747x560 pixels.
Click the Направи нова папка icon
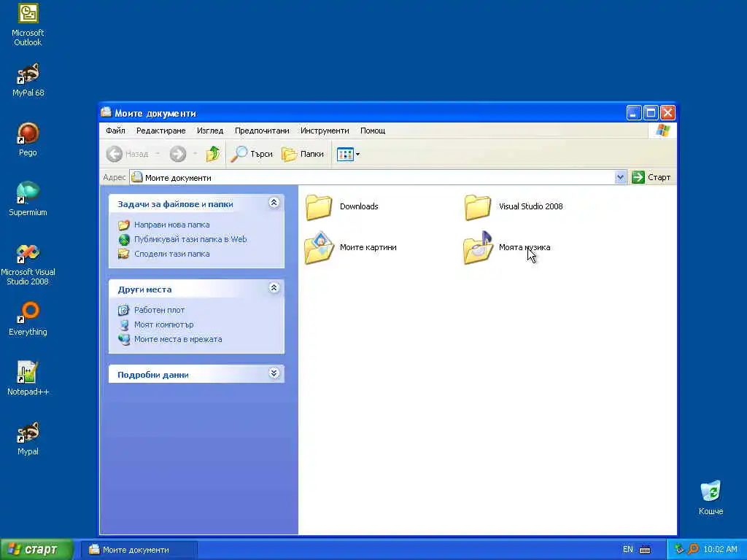point(124,225)
